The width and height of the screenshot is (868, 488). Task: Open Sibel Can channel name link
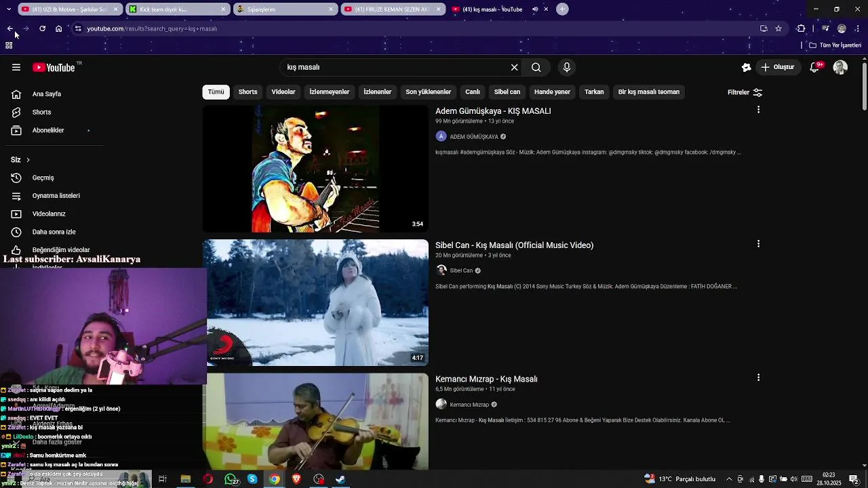(461, 270)
